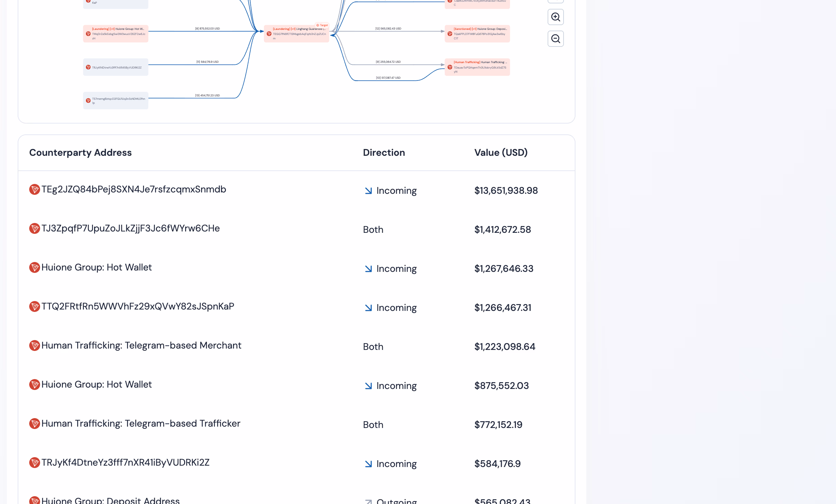Select the Sanctioned Huione Group Deposit graph node
Screen dimensions: 836x504
coord(477,34)
